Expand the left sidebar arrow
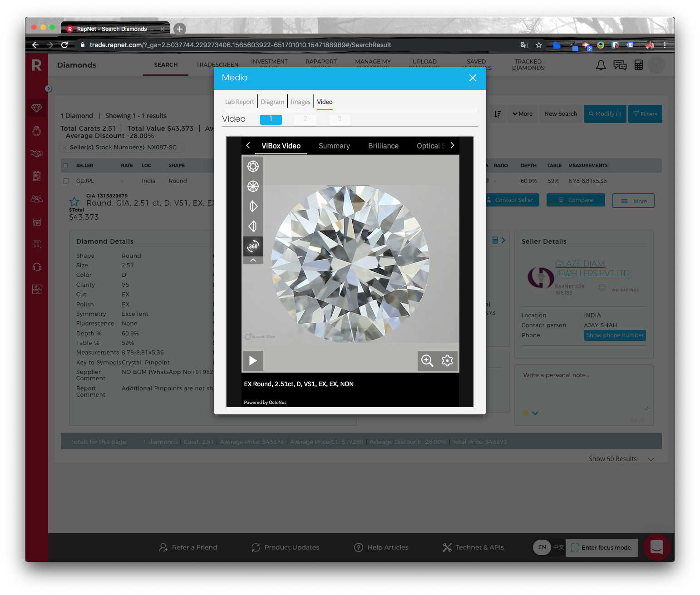 click(x=49, y=89)
